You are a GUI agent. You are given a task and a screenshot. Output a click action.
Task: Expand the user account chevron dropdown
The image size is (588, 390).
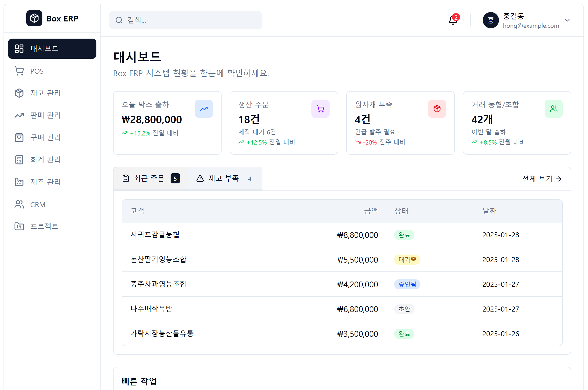pos(567,20)
